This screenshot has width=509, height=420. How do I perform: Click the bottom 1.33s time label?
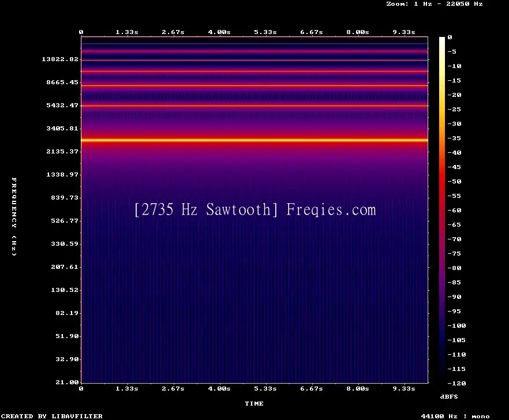click(x=127, y=388)
